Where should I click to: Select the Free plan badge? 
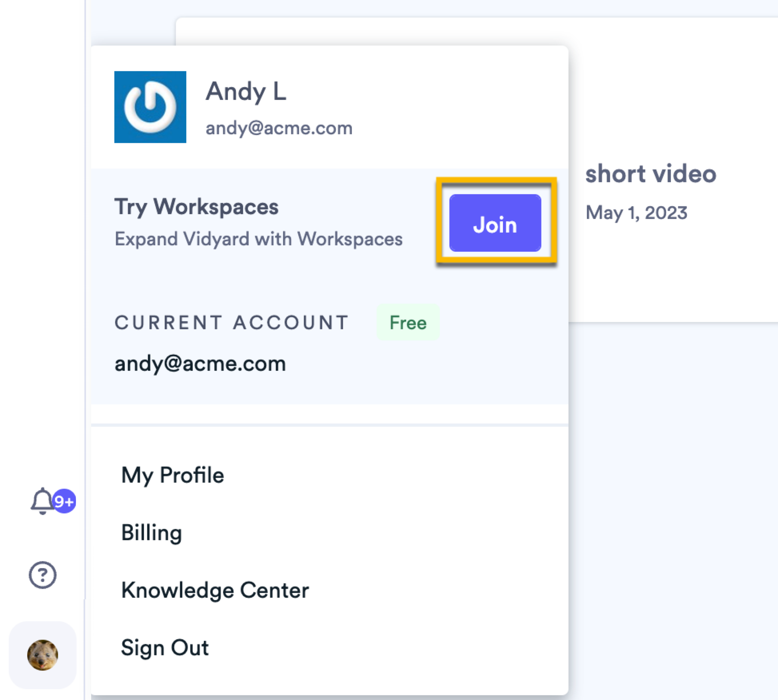click(x=408, y=323)
